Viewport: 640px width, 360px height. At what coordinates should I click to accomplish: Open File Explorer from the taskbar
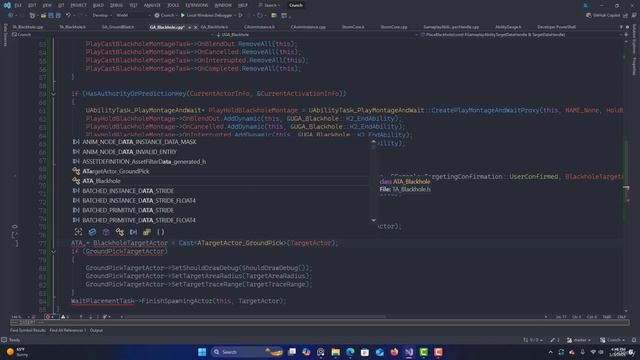336,352
